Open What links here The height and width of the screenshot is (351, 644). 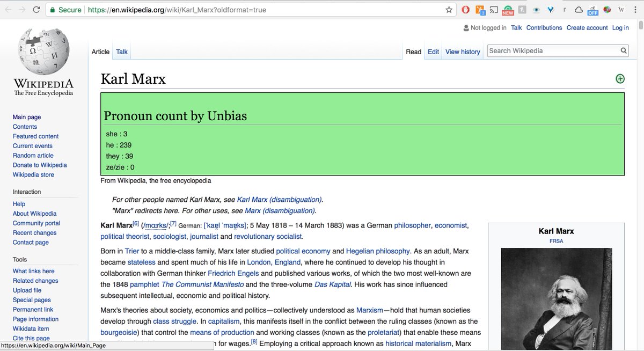click(x=33, y=271)
